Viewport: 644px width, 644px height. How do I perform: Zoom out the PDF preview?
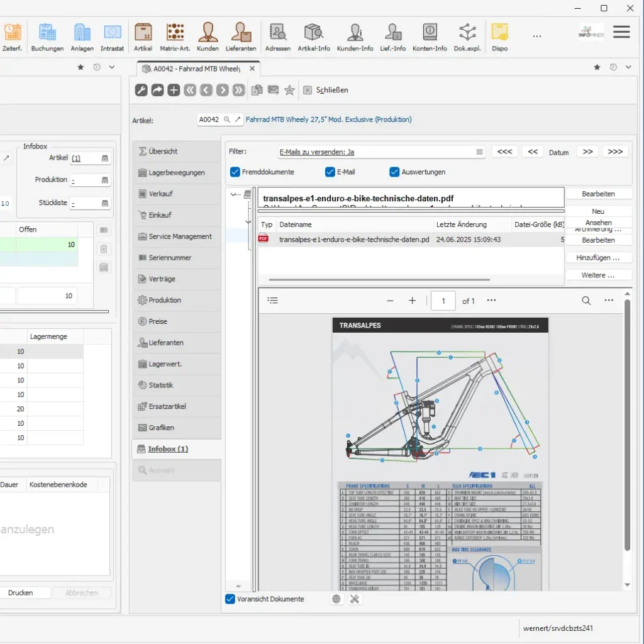[390, 301]
